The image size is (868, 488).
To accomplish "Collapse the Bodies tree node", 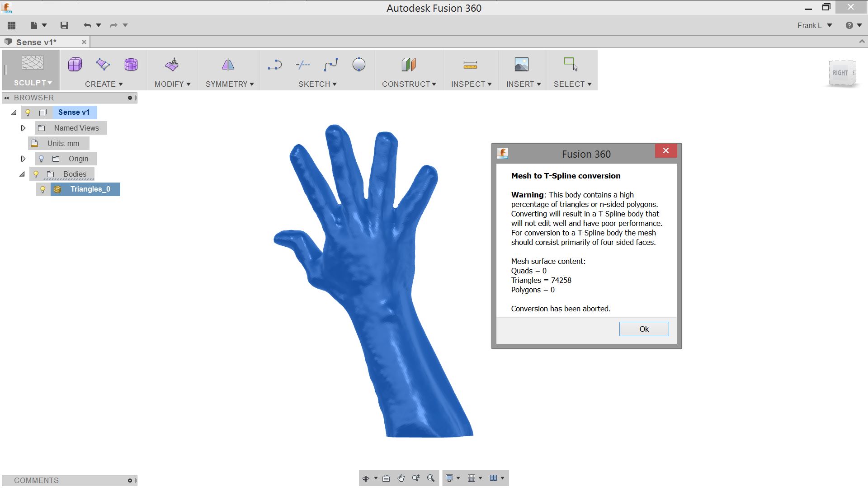I will (23, 174).
